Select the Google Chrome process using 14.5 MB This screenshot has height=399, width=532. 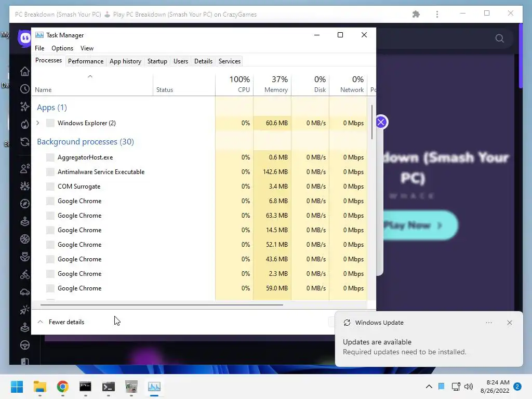click(199, 230)
